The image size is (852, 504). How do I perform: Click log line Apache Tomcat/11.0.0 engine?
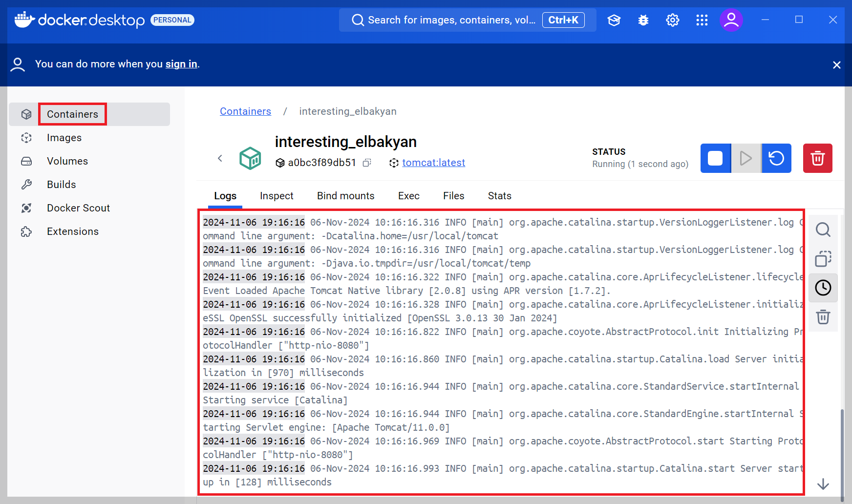pos(503,420)
